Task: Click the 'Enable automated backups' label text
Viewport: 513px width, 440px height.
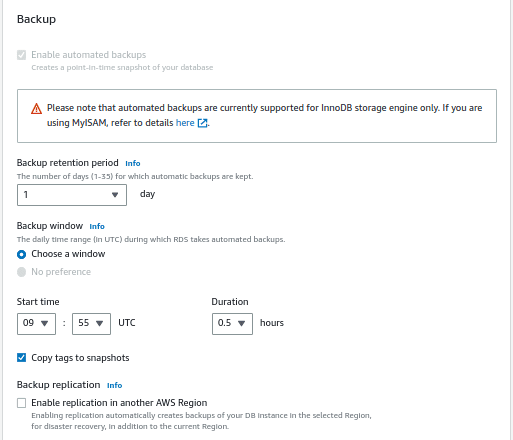Action: click(89, 55)
